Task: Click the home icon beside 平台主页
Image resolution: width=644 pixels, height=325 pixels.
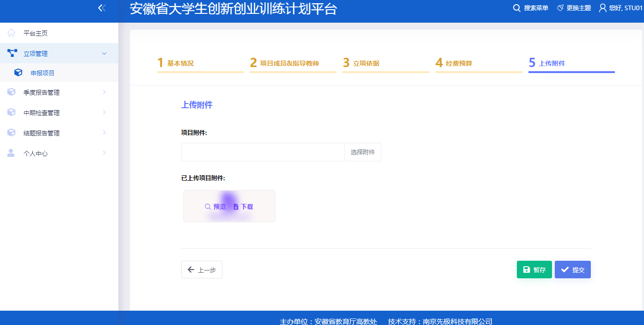Action: 12,33
